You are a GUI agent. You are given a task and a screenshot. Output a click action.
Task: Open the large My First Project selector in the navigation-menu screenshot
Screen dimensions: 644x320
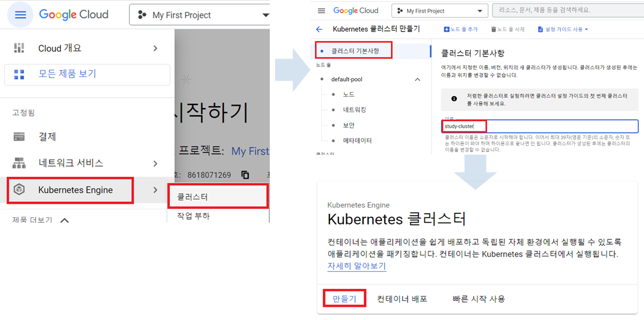tap(200, 15)
